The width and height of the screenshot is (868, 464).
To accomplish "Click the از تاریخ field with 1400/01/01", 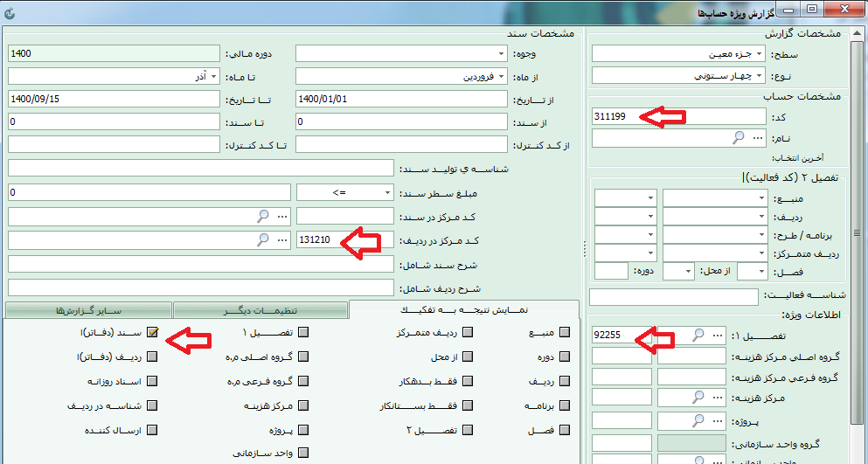I will tap(401, 99).
